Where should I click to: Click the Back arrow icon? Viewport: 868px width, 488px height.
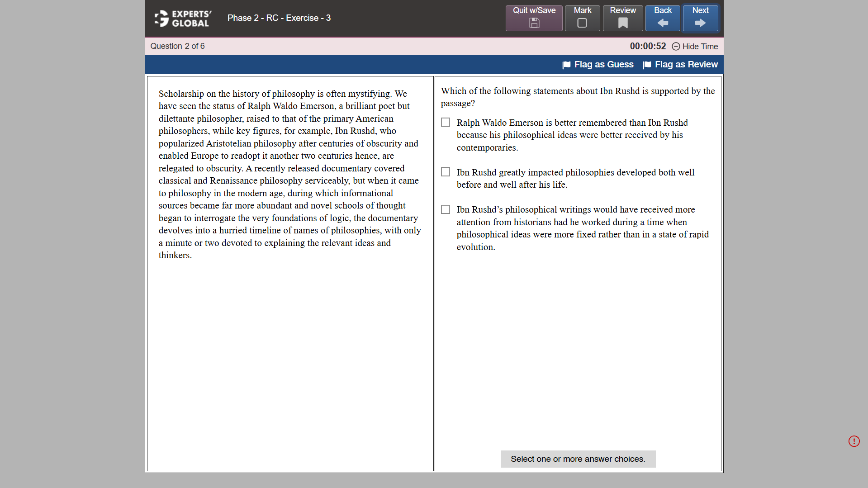[x=662, y=23]
